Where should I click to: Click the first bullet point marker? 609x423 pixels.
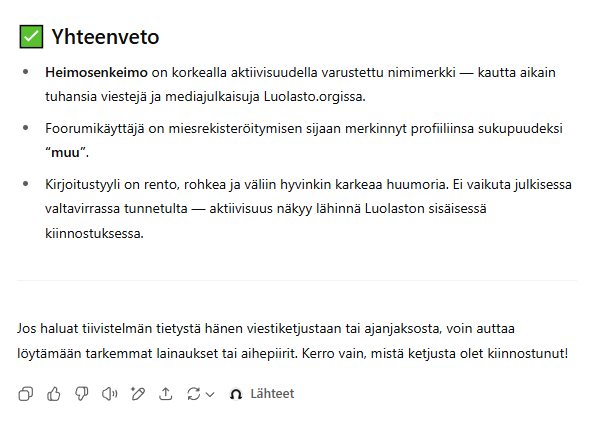click(x=26, y=72)
